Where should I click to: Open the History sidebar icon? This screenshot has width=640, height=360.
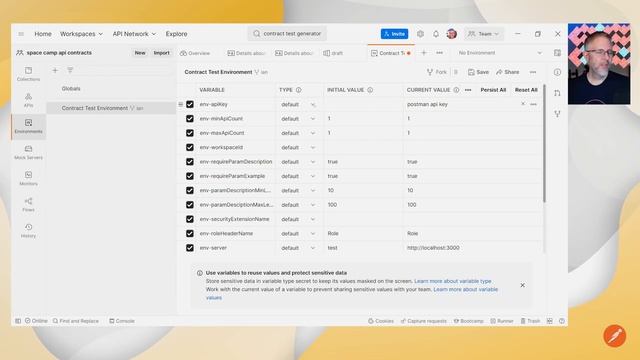(28, 231)
